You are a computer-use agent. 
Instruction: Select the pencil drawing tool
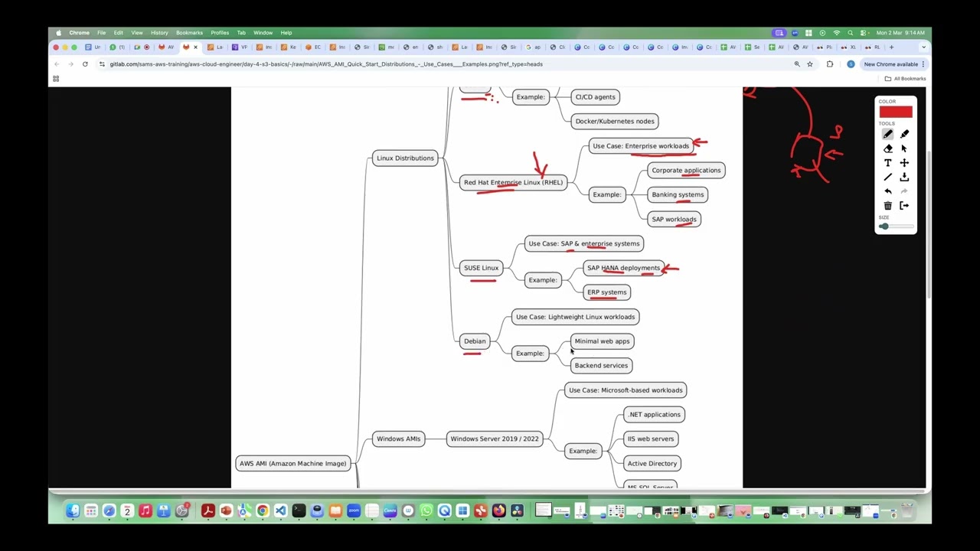pyautogui.click(x=887, y=134)
